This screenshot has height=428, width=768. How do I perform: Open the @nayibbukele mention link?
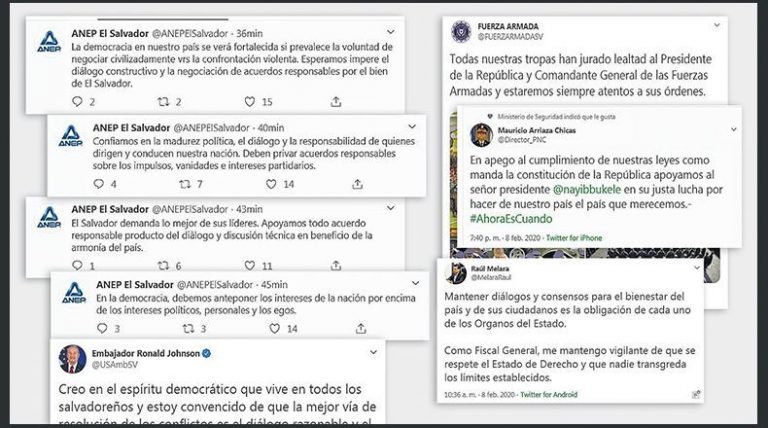click(x=587, y=190)
